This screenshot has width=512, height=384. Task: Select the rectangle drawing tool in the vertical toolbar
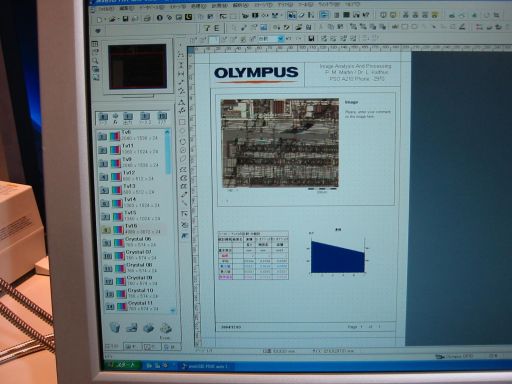click(x=182, y=122)
